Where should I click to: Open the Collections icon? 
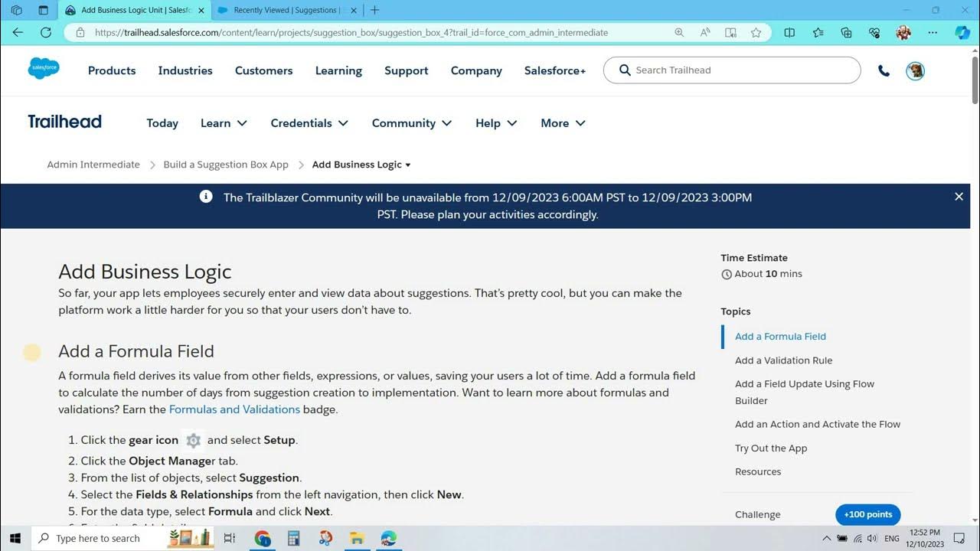coord(846,32)
